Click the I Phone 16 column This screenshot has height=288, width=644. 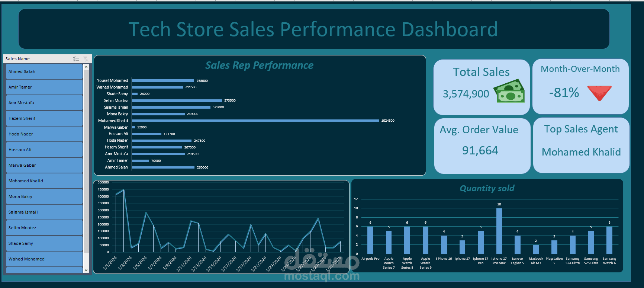[444, 244]
